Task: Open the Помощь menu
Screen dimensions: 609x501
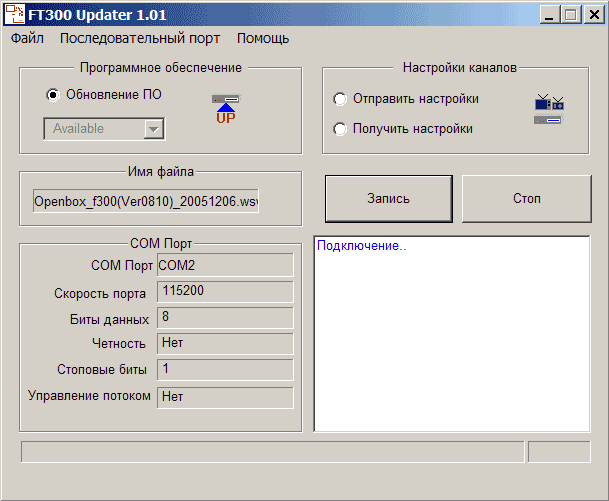Action: click(x=263, y=38)
